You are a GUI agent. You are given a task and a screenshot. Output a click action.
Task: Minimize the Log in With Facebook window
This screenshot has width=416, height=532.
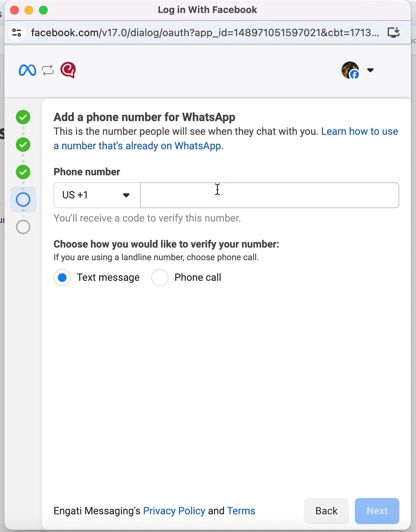point(29,10)
